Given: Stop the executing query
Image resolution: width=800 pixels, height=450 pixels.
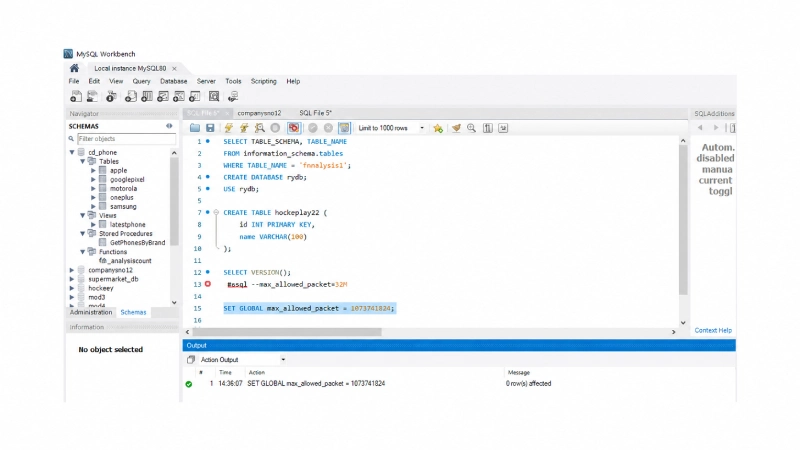Looking at the screenshot, I should click(276, 128).
